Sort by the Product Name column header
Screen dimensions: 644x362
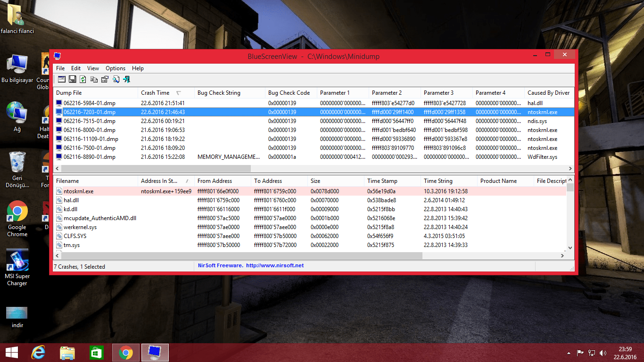pyautogui.click(x=506, y=181)
